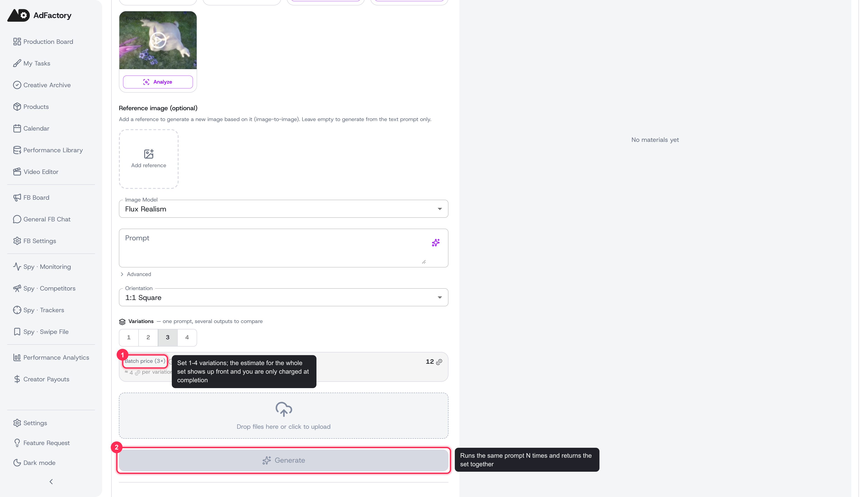Click the Drop files here upload area

[x=283, y=416]
